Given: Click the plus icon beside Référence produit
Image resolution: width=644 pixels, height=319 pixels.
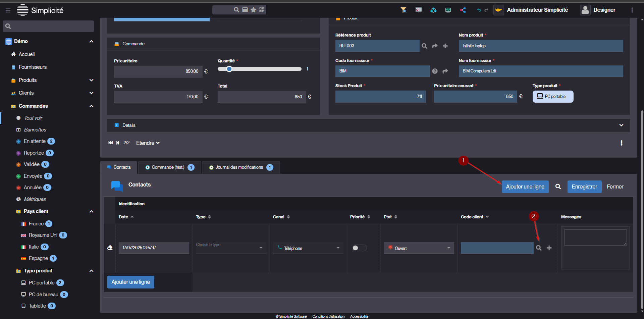Looking at the screenshot, I should click(x=445, y=46).
